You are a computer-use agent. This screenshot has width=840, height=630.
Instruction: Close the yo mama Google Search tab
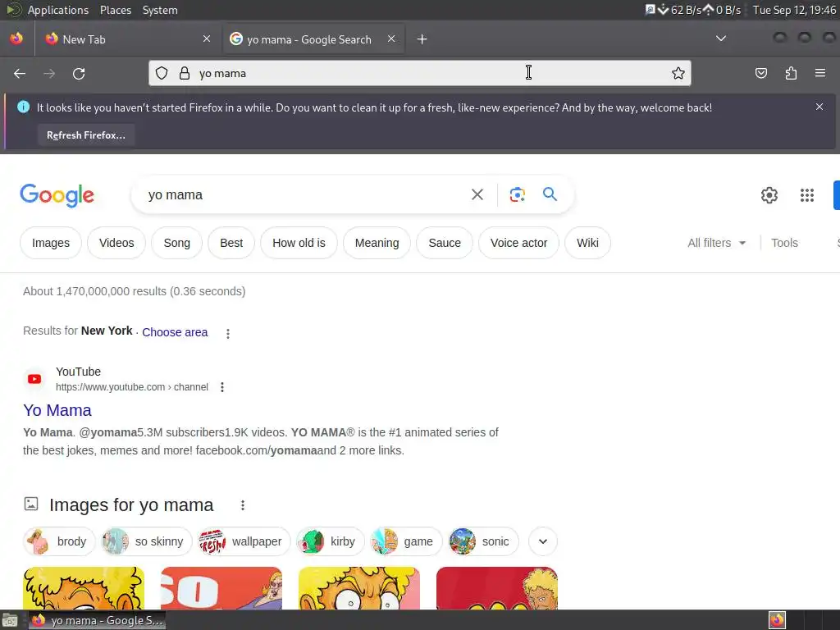(x=391, y=39)
